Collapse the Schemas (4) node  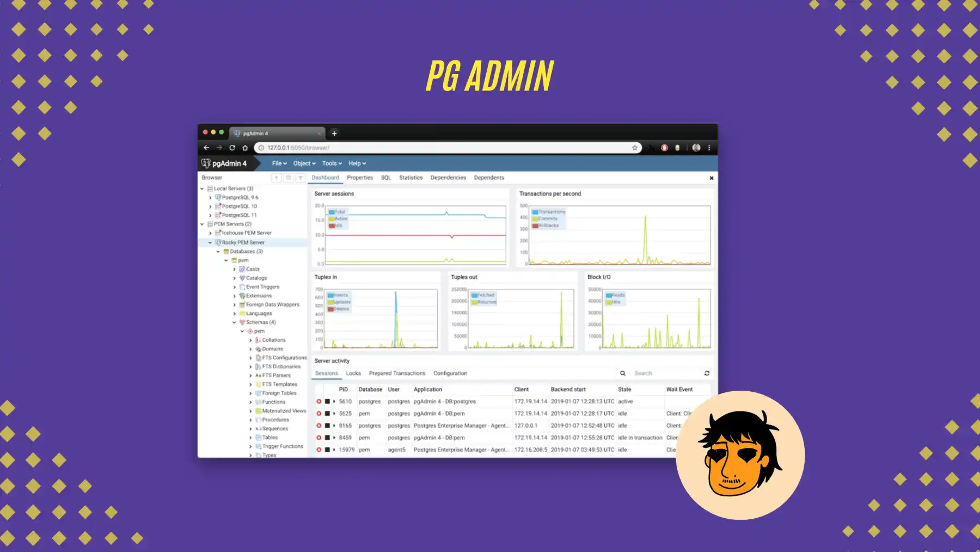click(x=235, y=323)
